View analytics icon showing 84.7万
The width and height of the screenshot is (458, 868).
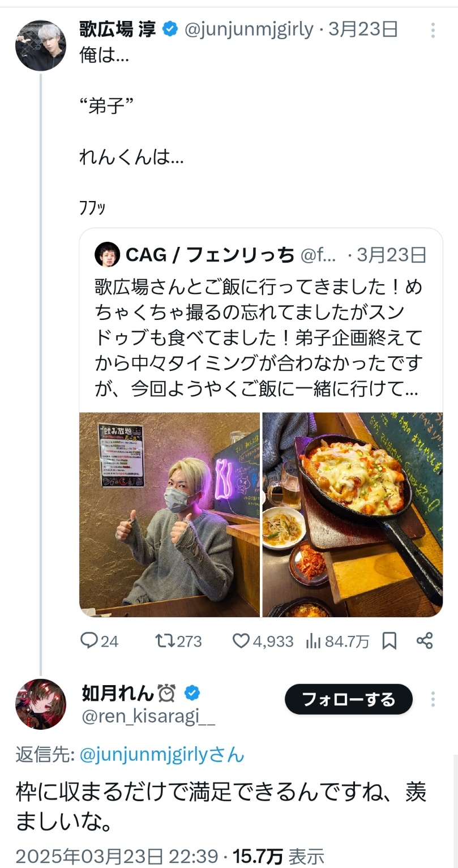pyautogui.click(x=337, y=641)
